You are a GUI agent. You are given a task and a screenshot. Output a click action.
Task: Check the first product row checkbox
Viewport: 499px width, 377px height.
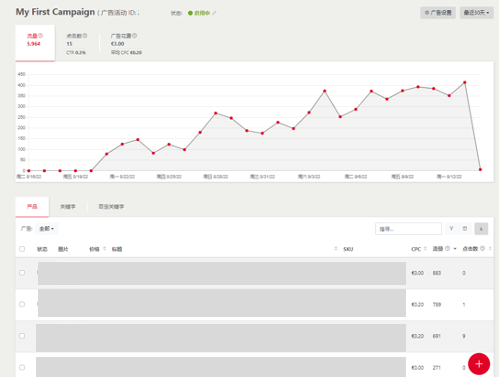coord(22,273)
